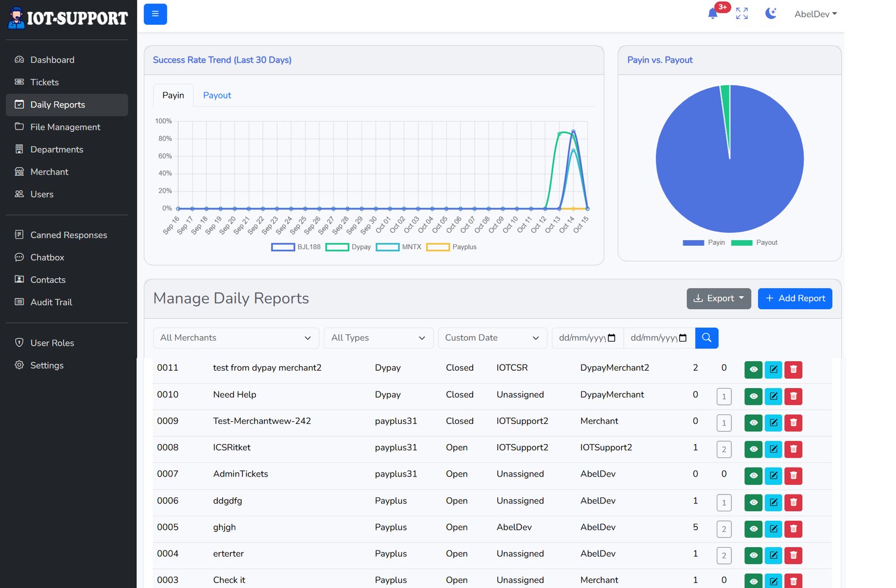Image resolution: width=896 pixels, height=588 pixels.
Task: View report 0008 using the eye icon
Action: pos(753,449)
